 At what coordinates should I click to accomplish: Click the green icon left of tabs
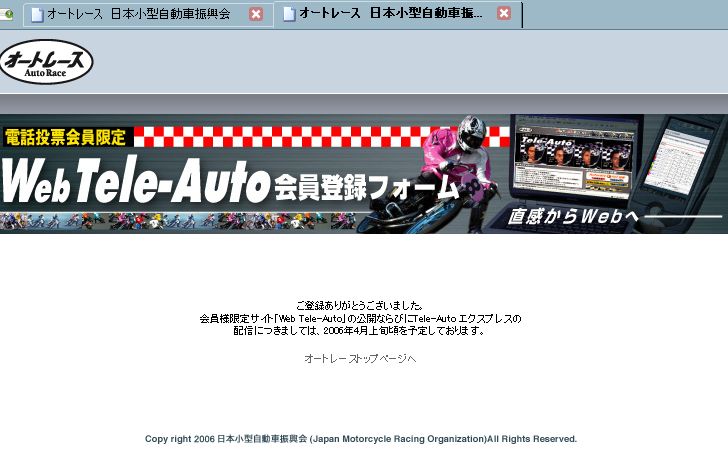tap(6, 14)
